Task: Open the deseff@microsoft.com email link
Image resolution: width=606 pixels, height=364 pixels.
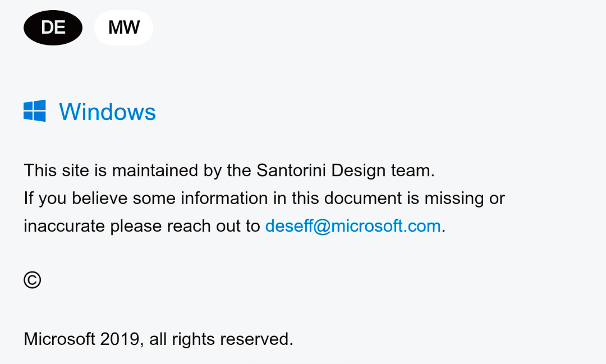Action: (x=353, y=226)
